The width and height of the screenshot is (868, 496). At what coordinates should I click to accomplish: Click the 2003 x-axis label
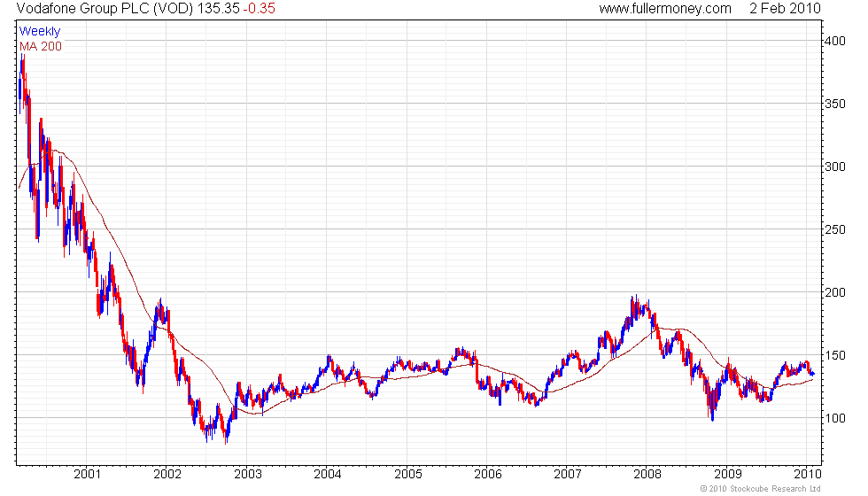248,474
